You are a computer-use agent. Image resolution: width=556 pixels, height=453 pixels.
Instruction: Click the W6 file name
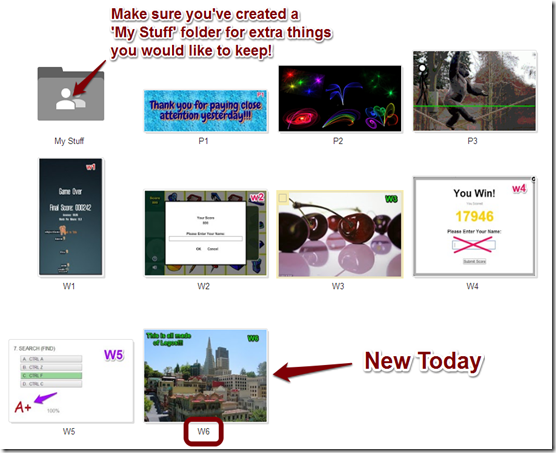[x=204, y=431]
